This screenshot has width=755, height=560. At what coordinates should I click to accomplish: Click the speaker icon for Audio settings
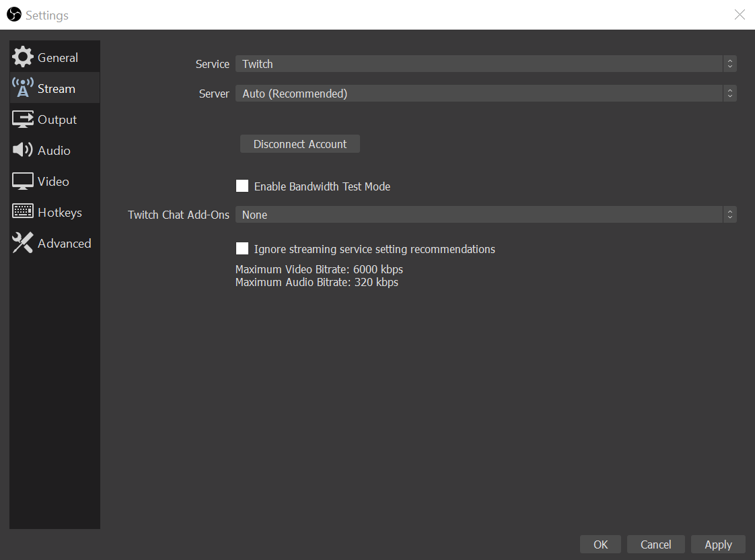pos(23,150)
